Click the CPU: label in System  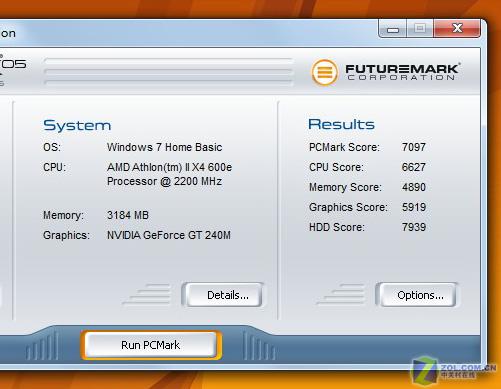54,167
